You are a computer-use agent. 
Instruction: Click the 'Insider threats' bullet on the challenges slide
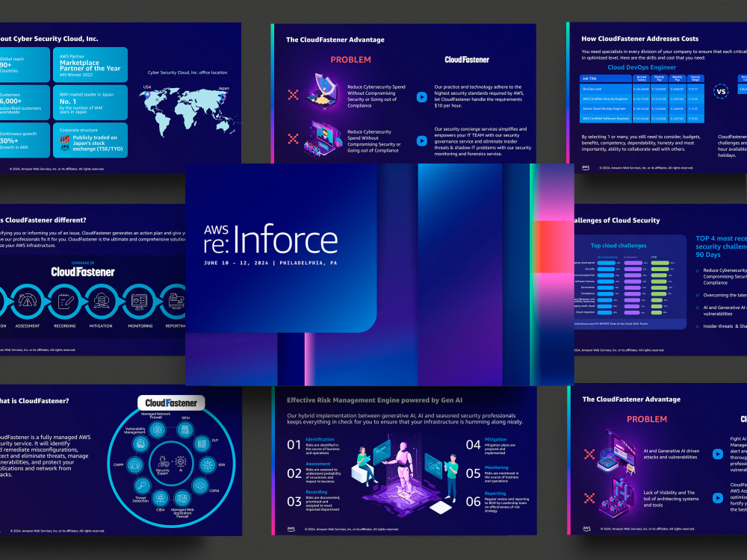coord(725,326)
